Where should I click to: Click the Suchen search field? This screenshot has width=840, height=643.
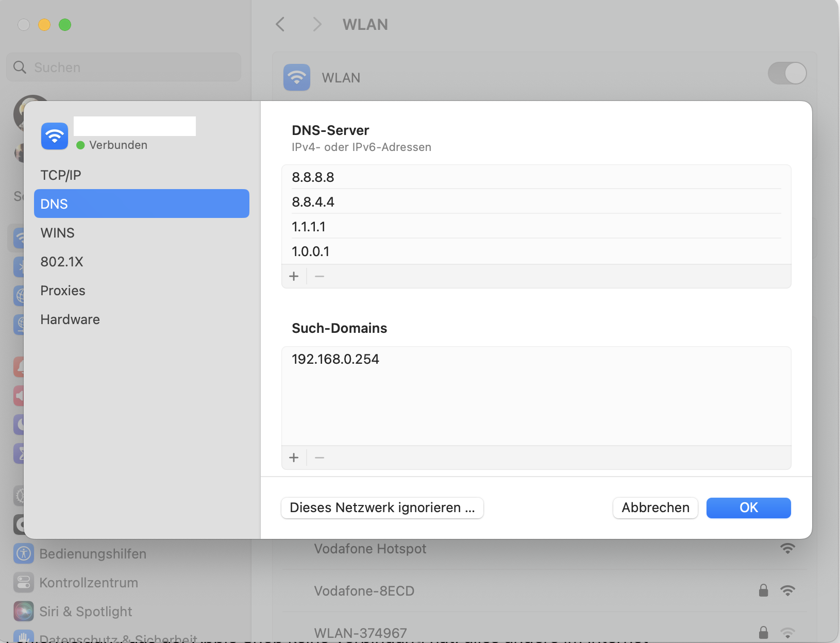pyautogui.click(x=124, y=67)
